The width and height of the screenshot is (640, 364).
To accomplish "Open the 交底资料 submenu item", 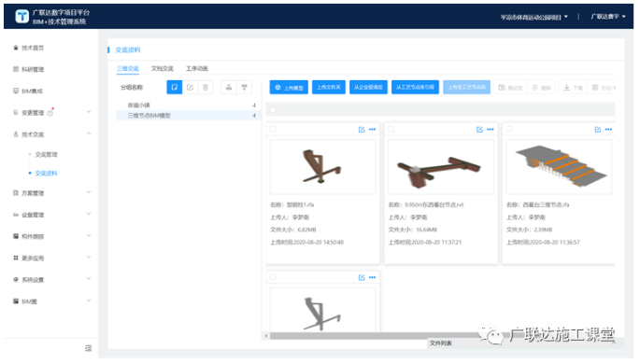I will coord(46,174).
